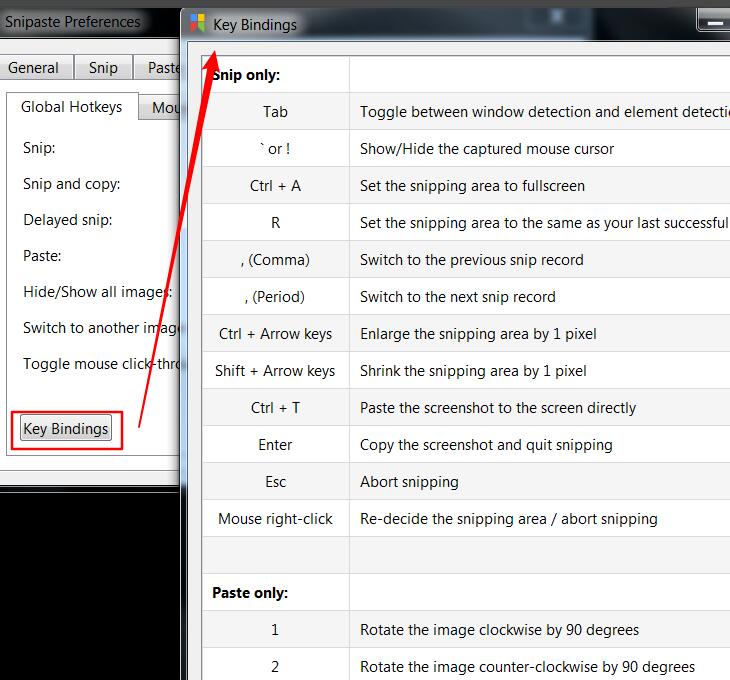Select the 'Mouse right-click' cell
This screenshot has height=680, width=730.
276,518
